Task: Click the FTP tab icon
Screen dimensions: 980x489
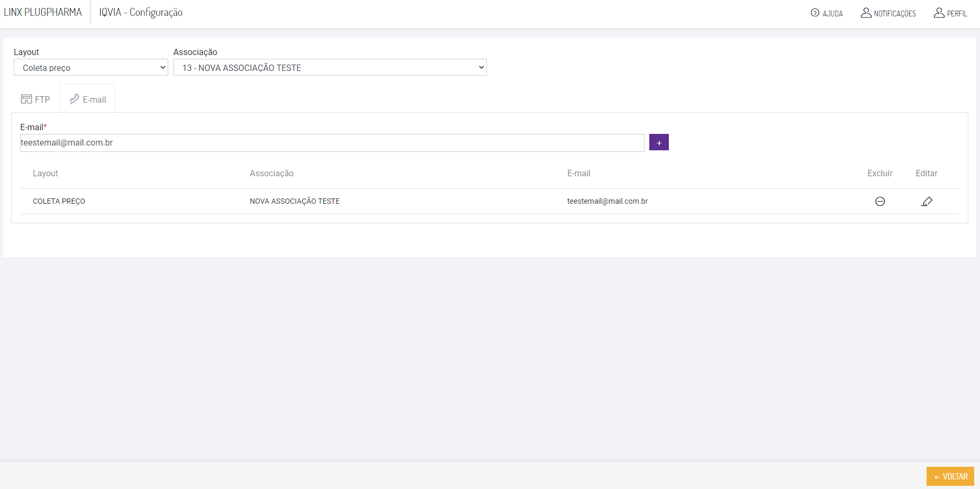Action: [26, 99]
